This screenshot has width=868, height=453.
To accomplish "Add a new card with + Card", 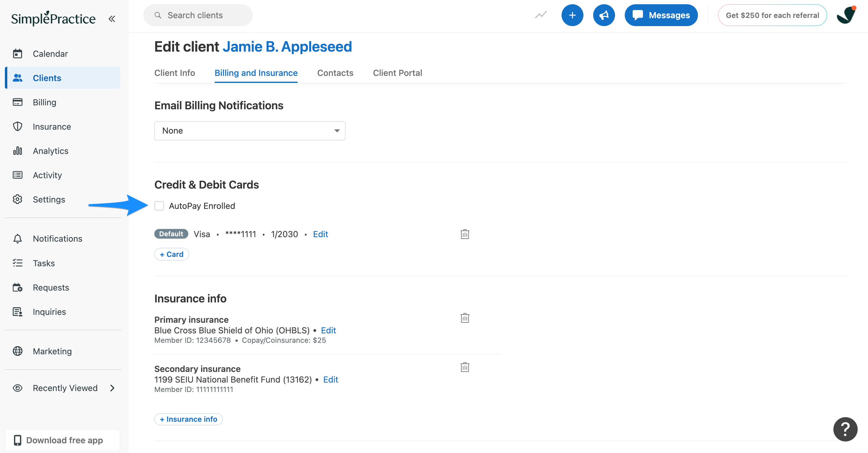I will coord(172,254).
